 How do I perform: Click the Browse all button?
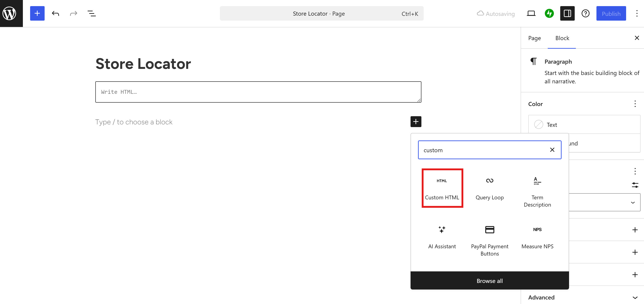click(x=489, y=280)
